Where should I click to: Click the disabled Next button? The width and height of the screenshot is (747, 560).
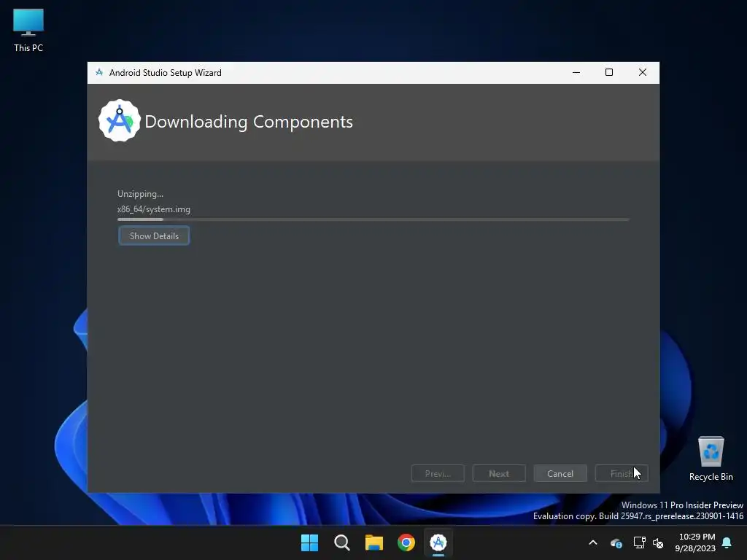pyautogui.click(x=499, y=473)
